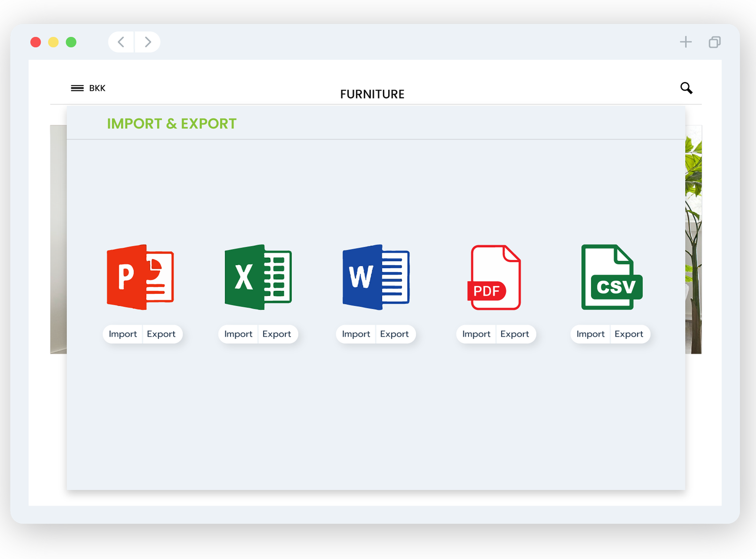Click the PDF file format icon
Screen dimensions: 756x559
pos(494,277)
